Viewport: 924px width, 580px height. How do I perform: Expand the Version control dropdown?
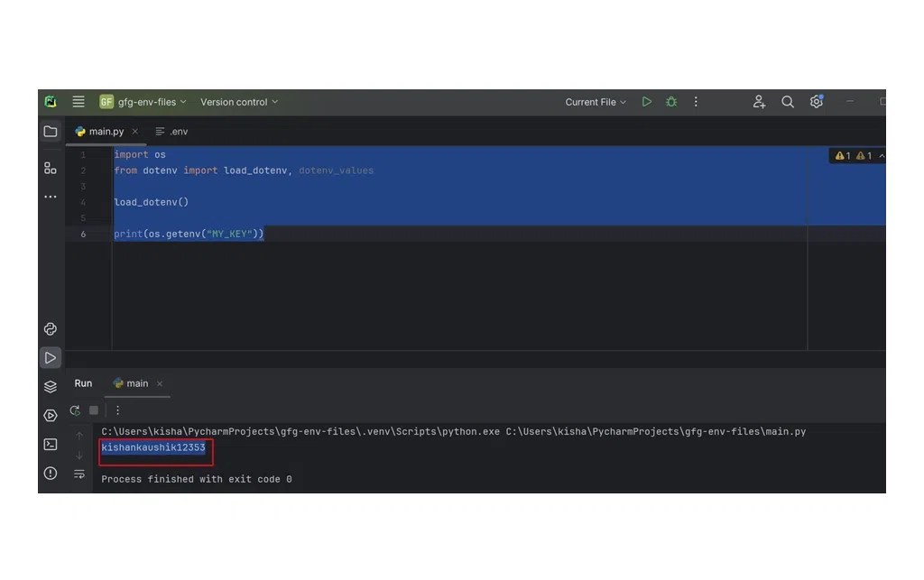[238, 101]
